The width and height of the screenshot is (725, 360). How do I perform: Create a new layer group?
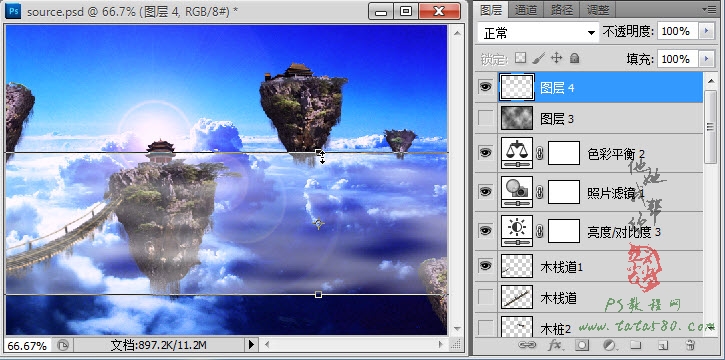636,345
